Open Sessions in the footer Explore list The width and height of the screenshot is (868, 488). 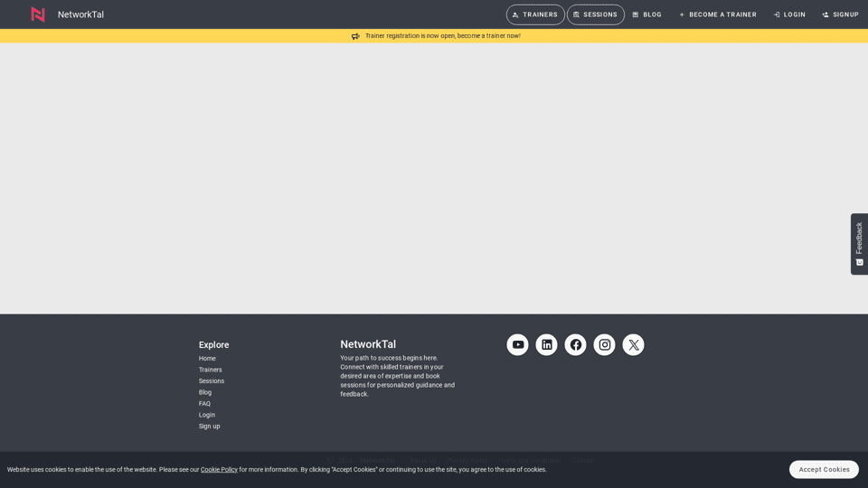(x=212, y=381)
